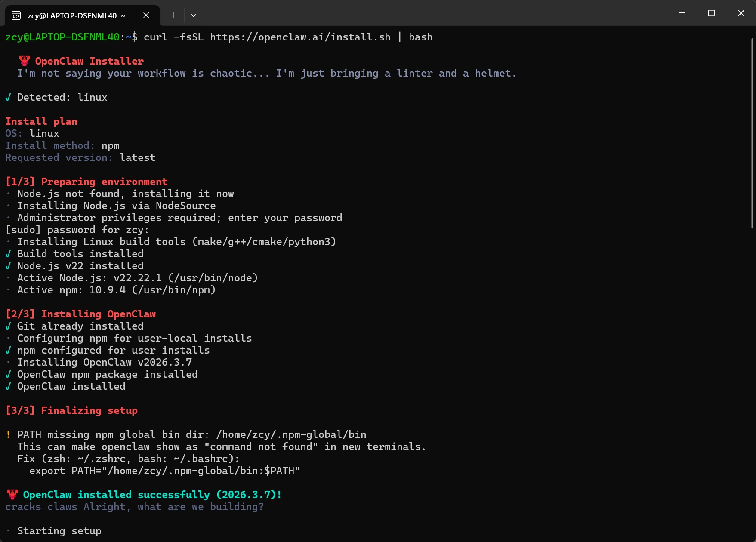Click 'npm configured for user installs' line
The width and height of the screenshot is (756, 542).
[x=108, y=350]
